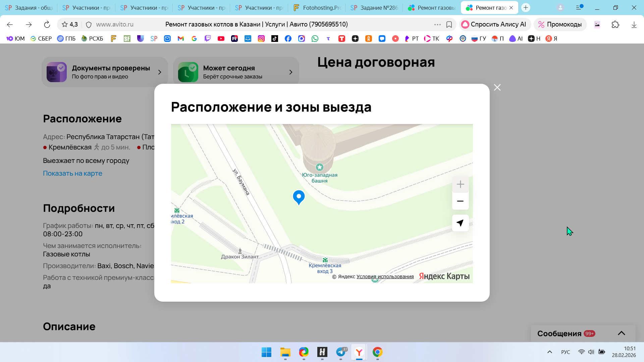
Task: Reload the page with refresh icon
Action: pyautogui.click(x=47, y=24)
